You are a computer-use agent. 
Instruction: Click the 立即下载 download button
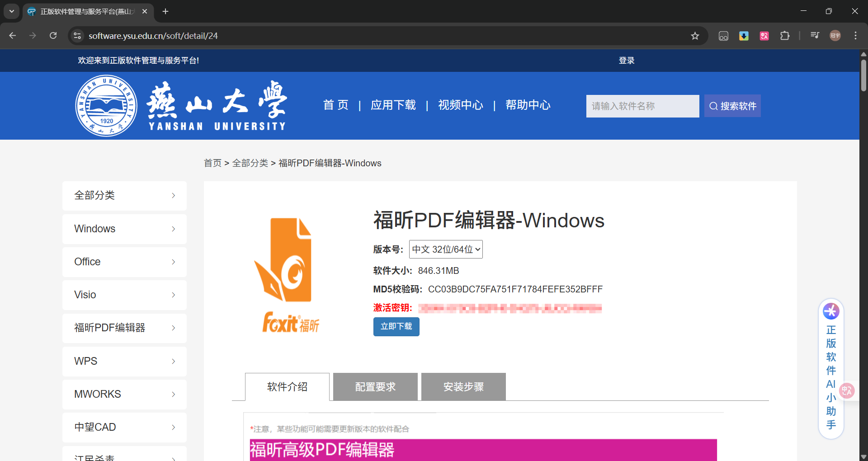pos(396,326)
